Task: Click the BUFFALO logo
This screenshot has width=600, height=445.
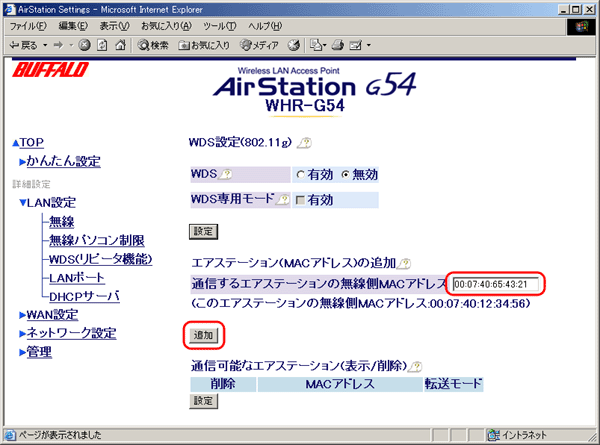Action: [51, 70]
